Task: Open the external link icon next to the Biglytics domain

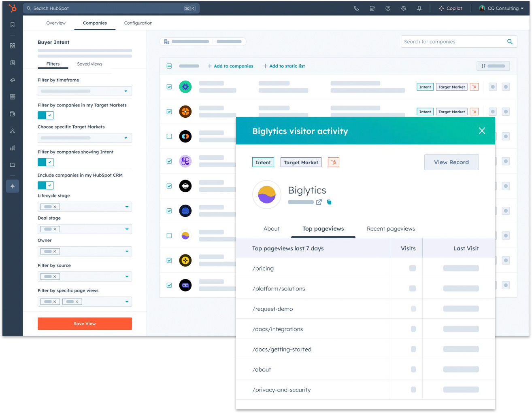Action: [319, 202]
